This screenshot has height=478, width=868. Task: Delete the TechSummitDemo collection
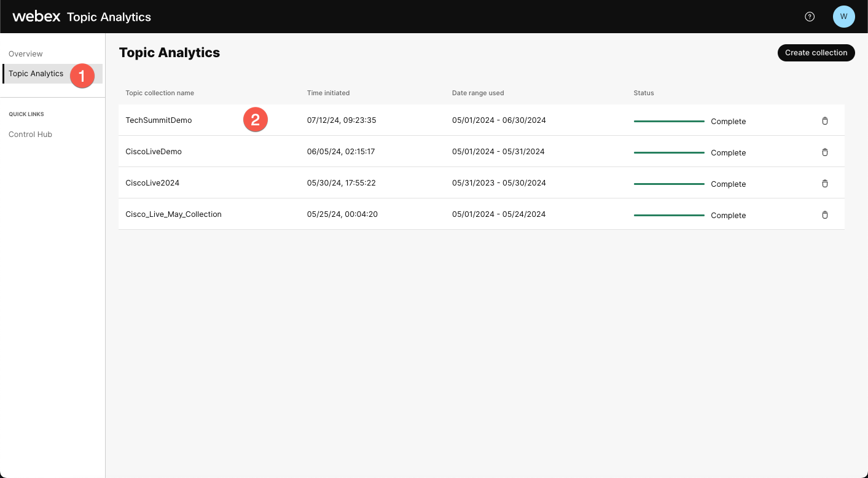[825, 120]
